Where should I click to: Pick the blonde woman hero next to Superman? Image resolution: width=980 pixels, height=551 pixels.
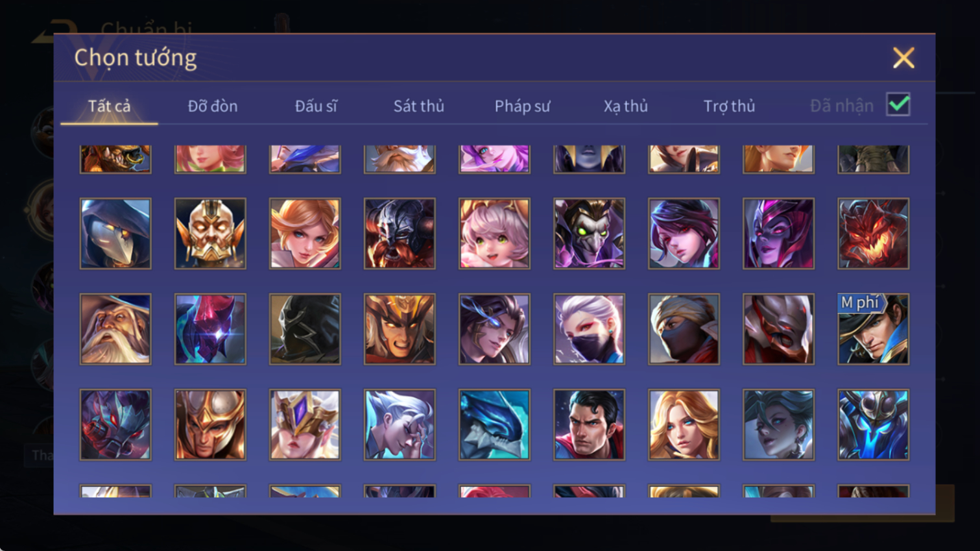pos(684,424)
